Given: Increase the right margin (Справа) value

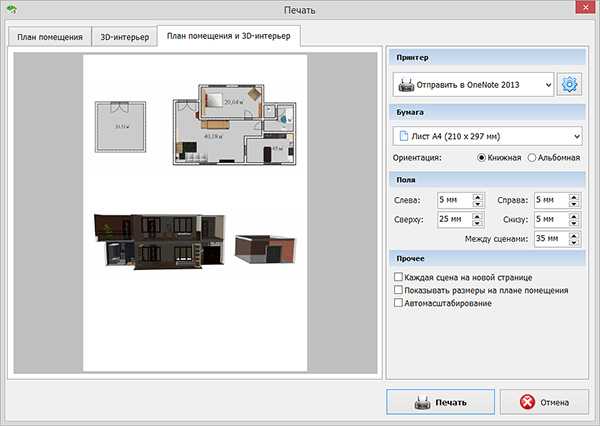Looking at the screenshot, I should tap(573, 196).
